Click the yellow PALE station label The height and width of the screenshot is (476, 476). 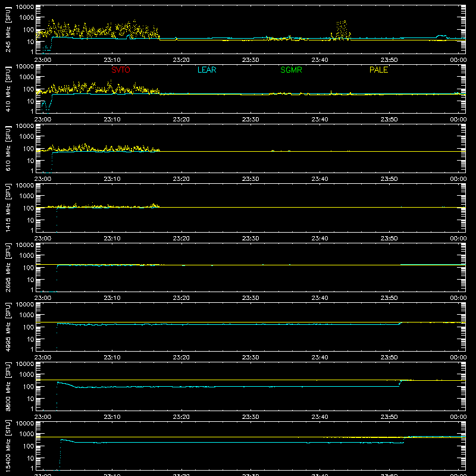tap(378, 70)
